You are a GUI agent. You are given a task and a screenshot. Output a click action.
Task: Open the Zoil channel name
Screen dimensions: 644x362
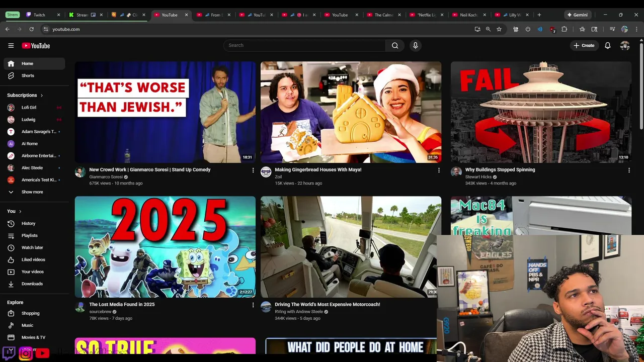click(278, 177)
